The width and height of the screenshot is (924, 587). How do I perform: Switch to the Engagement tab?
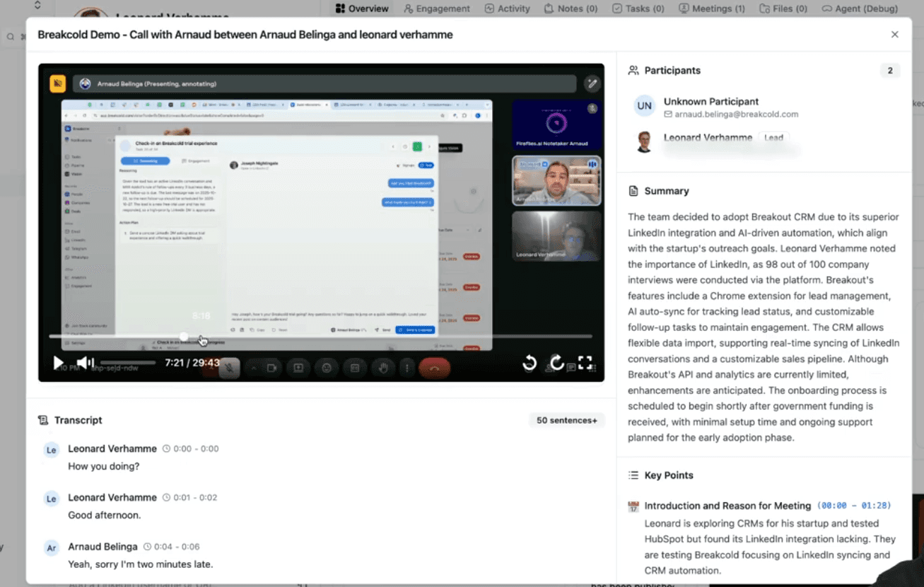tap(436, 8)
